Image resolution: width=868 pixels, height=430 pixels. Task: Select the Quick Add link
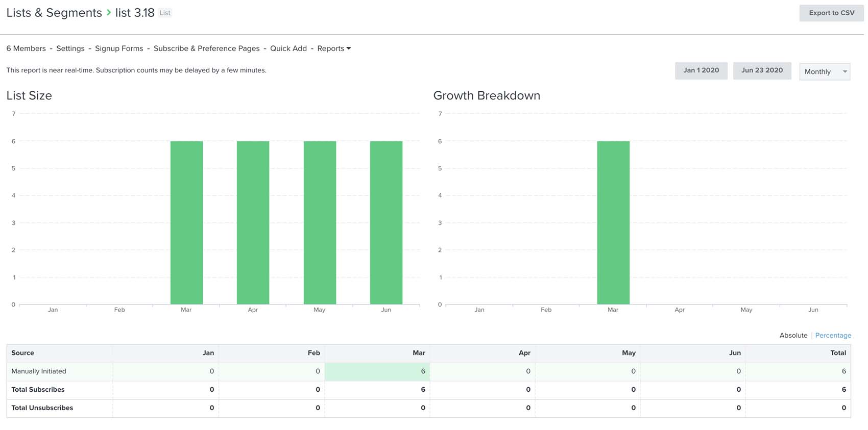288,48
